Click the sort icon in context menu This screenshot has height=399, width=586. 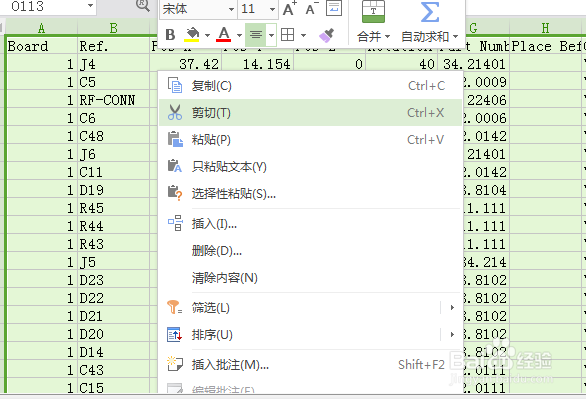pos(175,335)
